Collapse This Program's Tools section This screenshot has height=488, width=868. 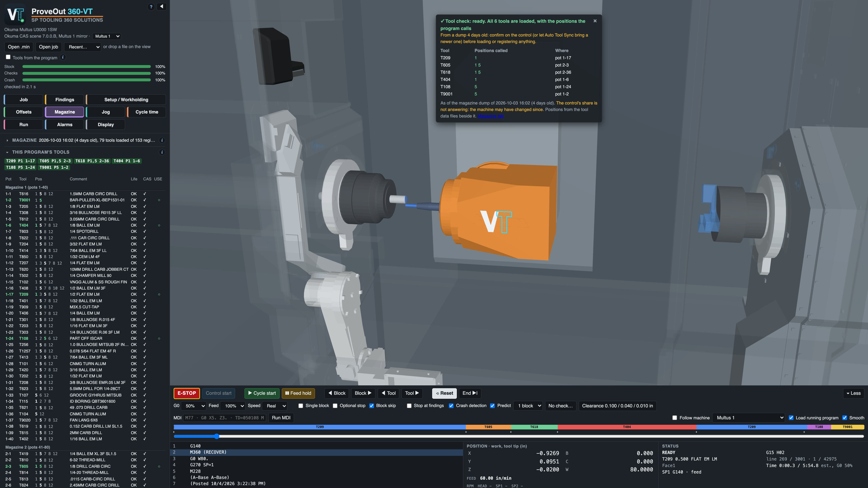click(7, 152)
